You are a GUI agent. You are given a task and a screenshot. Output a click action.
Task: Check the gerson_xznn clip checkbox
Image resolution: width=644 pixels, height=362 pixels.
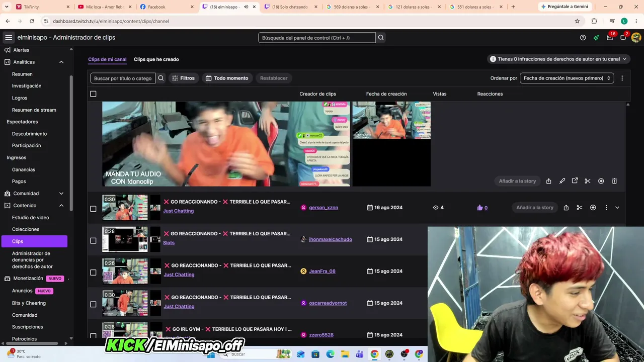click(x=93, y=209)
